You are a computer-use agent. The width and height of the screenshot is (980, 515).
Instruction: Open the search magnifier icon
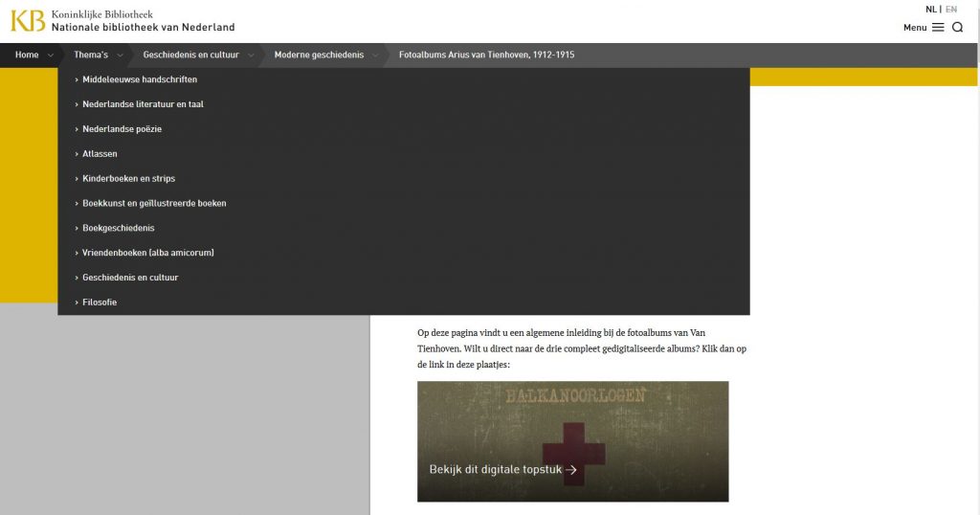[x=957, y=28]
